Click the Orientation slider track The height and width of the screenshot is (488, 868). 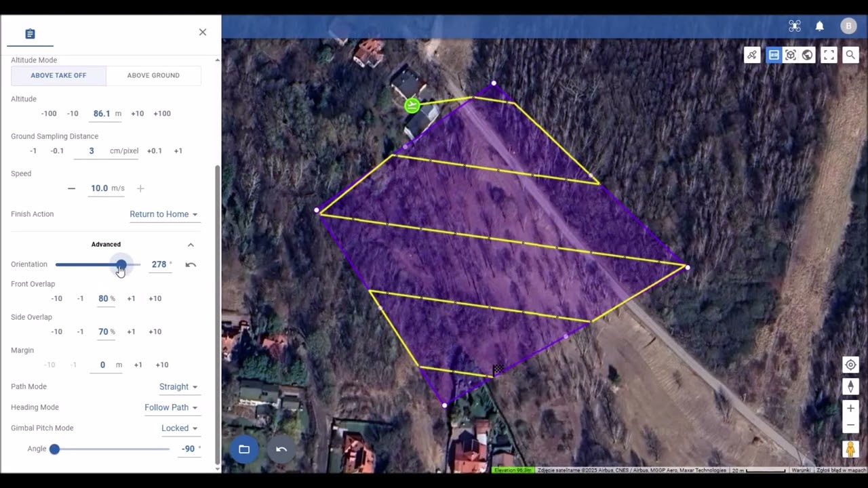98,264
